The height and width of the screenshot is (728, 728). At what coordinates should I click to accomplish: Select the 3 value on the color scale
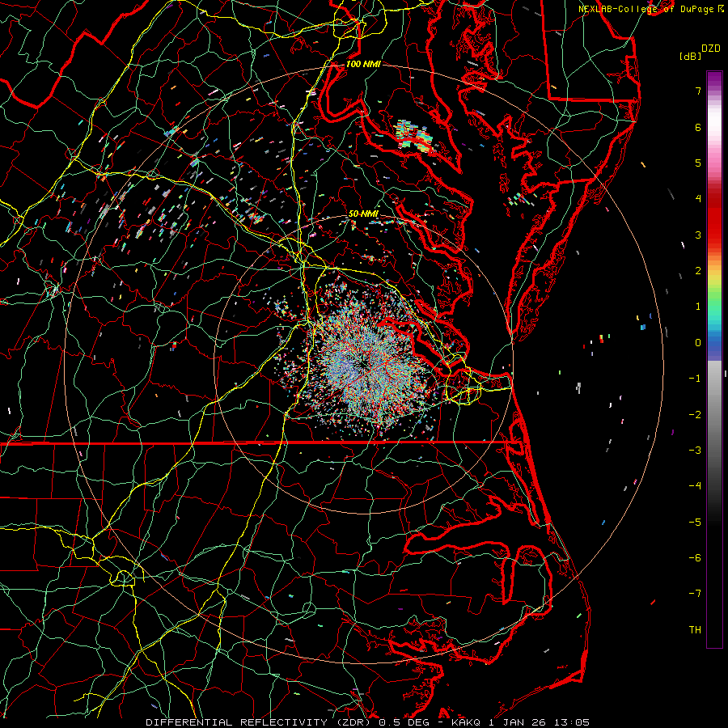698,235
